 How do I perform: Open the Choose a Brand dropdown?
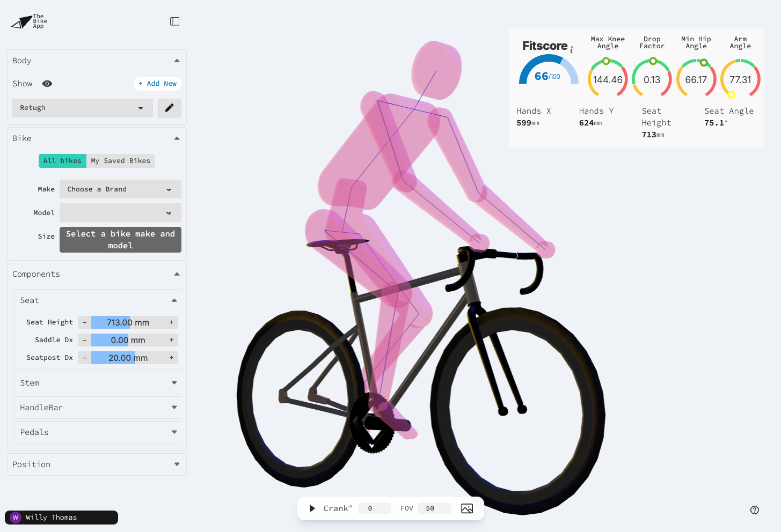[x=120, y=189]
